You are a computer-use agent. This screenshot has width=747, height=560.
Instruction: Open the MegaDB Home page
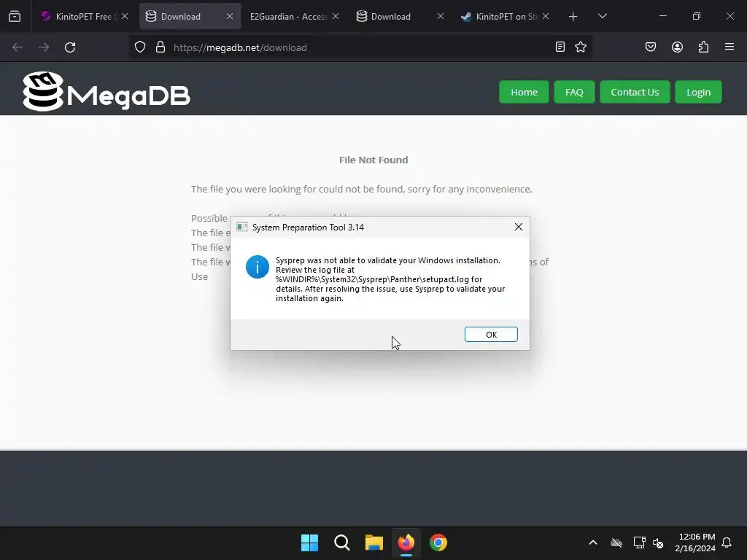pos(524,92)
